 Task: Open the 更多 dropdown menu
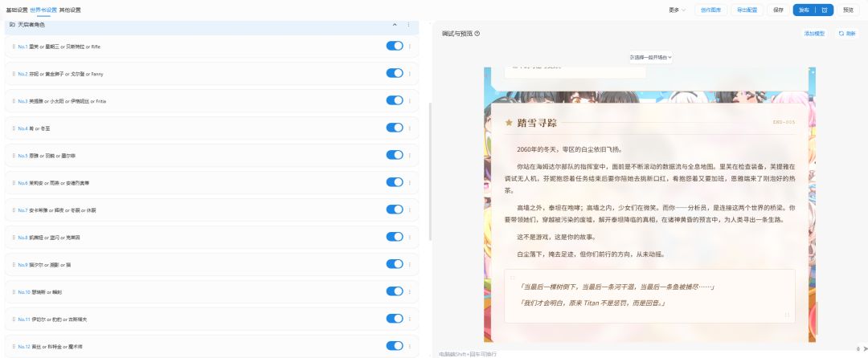point(677,10)
